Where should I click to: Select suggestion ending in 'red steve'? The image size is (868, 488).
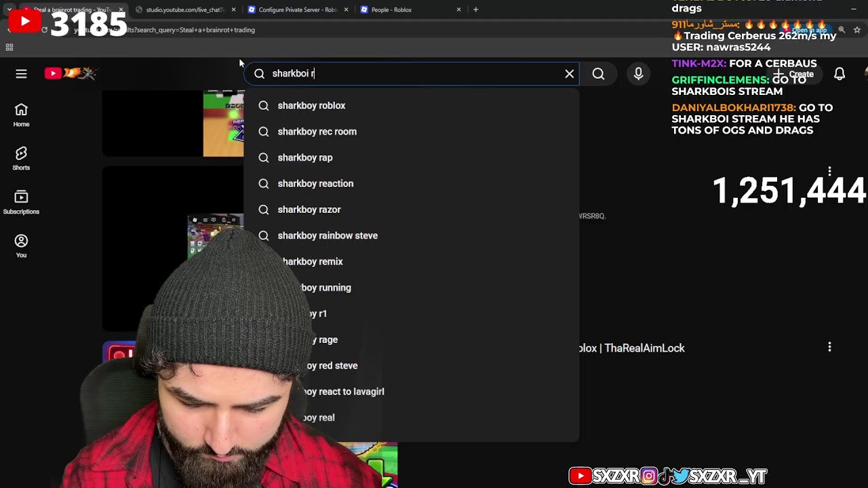[411, 365]
